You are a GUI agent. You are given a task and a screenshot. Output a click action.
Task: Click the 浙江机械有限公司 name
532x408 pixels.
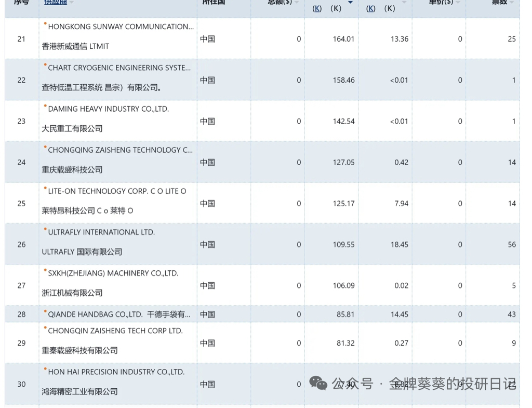click(x=72, y=293)
